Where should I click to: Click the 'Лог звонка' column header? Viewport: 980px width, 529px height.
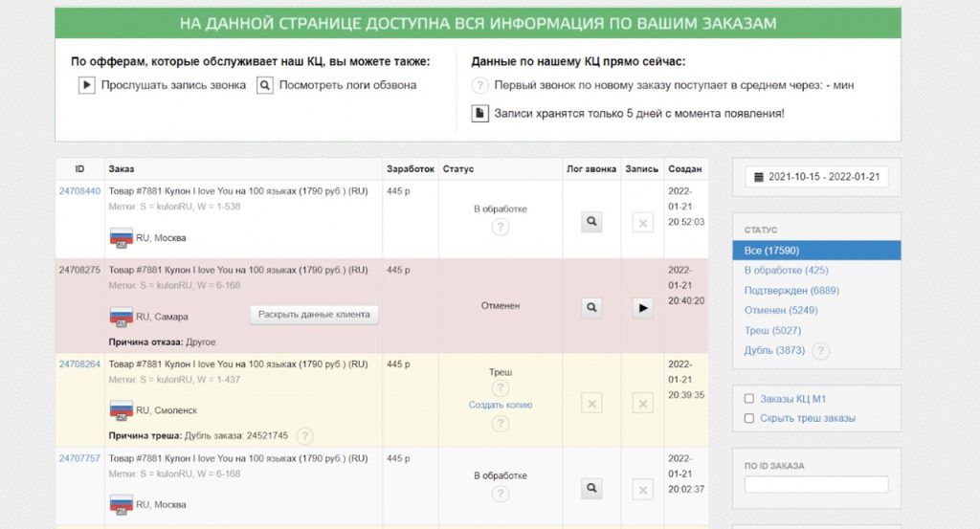click(x=591, y=169)
